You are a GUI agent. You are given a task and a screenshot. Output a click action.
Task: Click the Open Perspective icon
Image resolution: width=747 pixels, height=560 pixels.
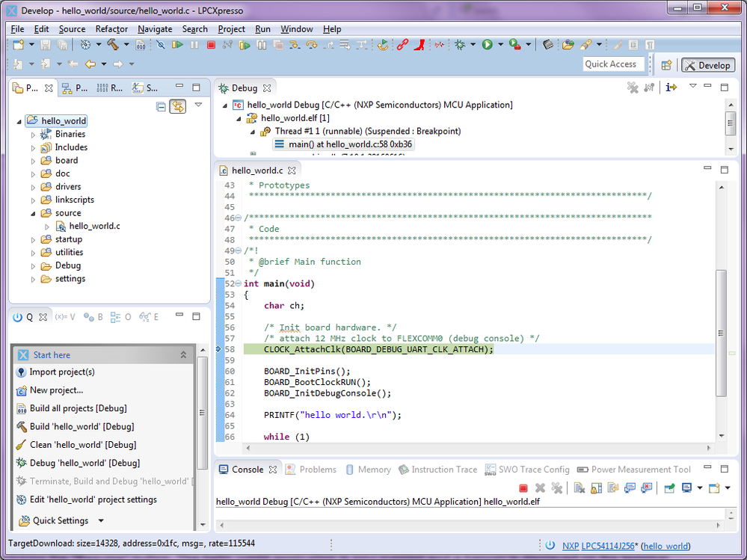click(x=666, y=65)
